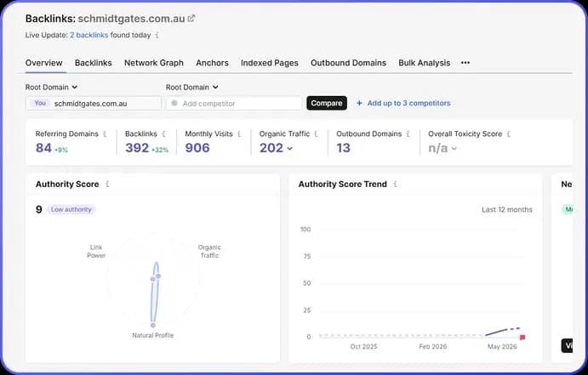
Task: Click the Natural Profile radar label
Action: [x=153, y=336]
